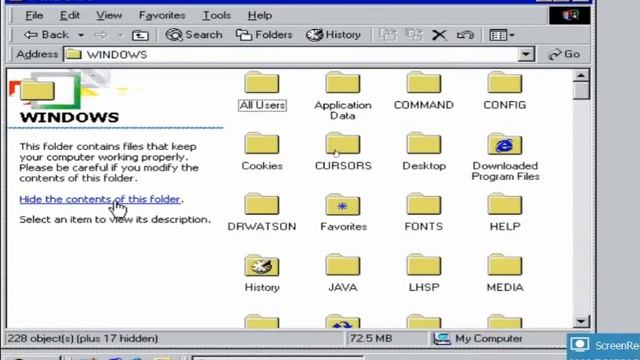Click the Up one level toolbar icon
Viewport: 640px width, 360px height.
coord(140,35)
